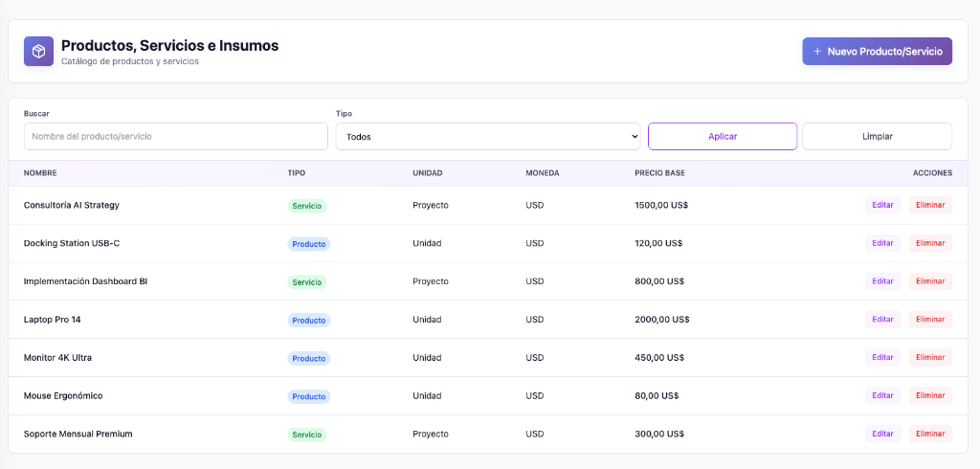Edit Implementación Dashboard BI service
980x469 pixels.
[x=882, y=281]
